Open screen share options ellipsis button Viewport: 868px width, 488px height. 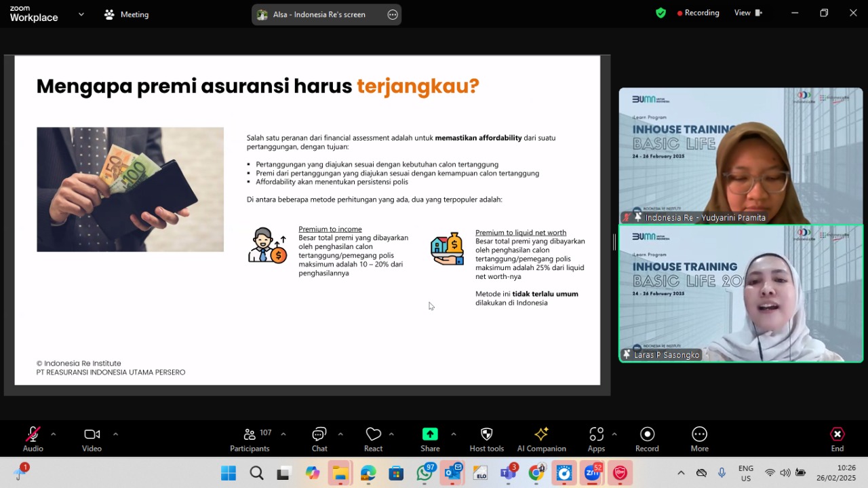pyautogui.click(x=393, y=14)
